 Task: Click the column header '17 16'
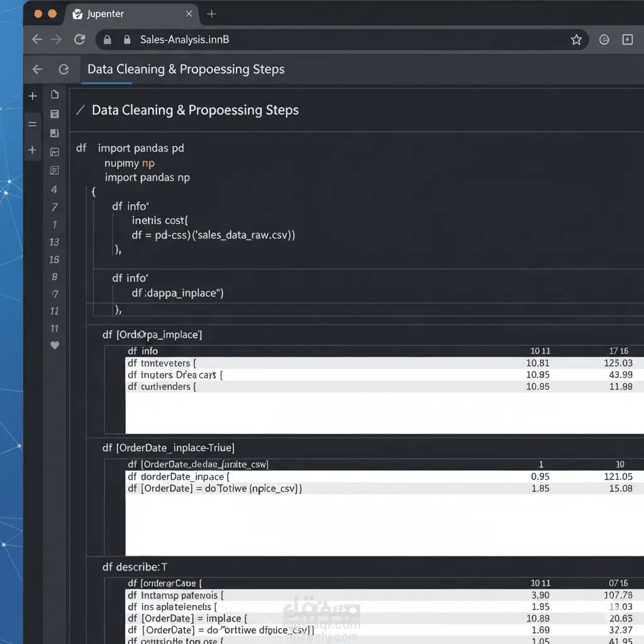619,351
